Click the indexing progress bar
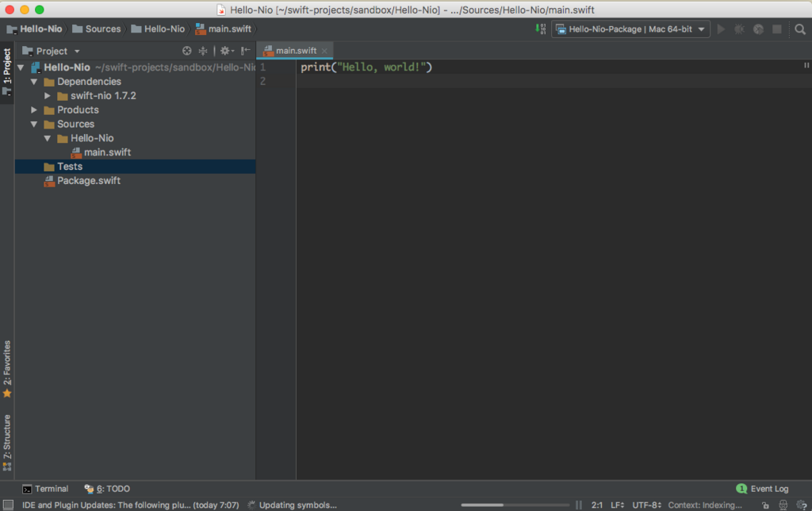The height and width of the screenshot is (511, 812). point(515,505)
